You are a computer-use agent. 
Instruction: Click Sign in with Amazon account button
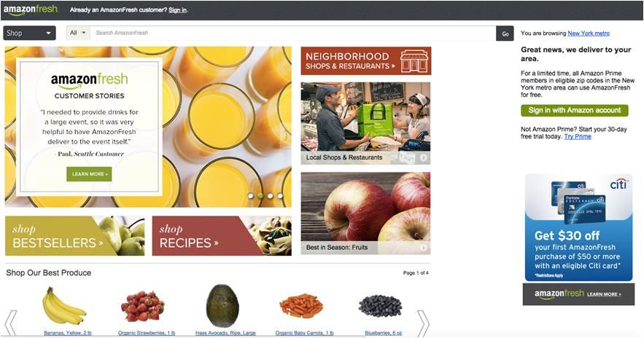pos(574,110)
